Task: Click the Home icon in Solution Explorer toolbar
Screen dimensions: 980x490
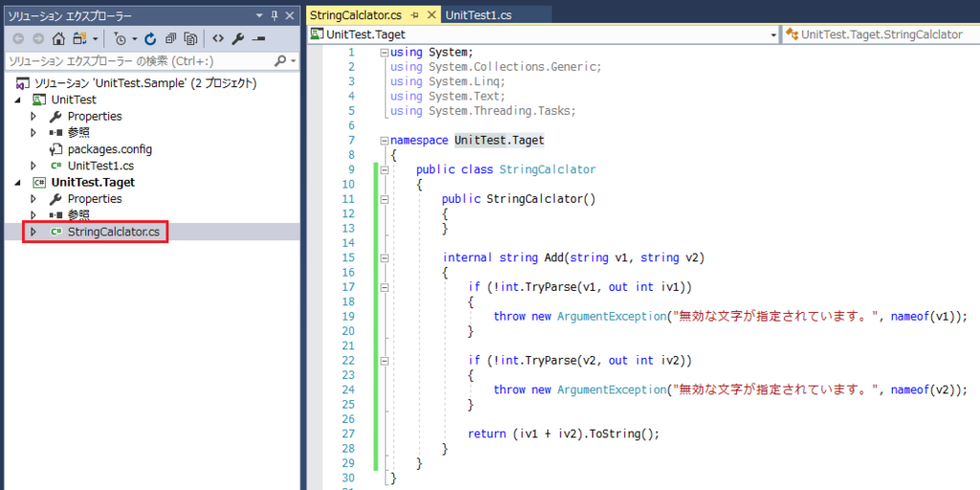Action: coord(58,38)
